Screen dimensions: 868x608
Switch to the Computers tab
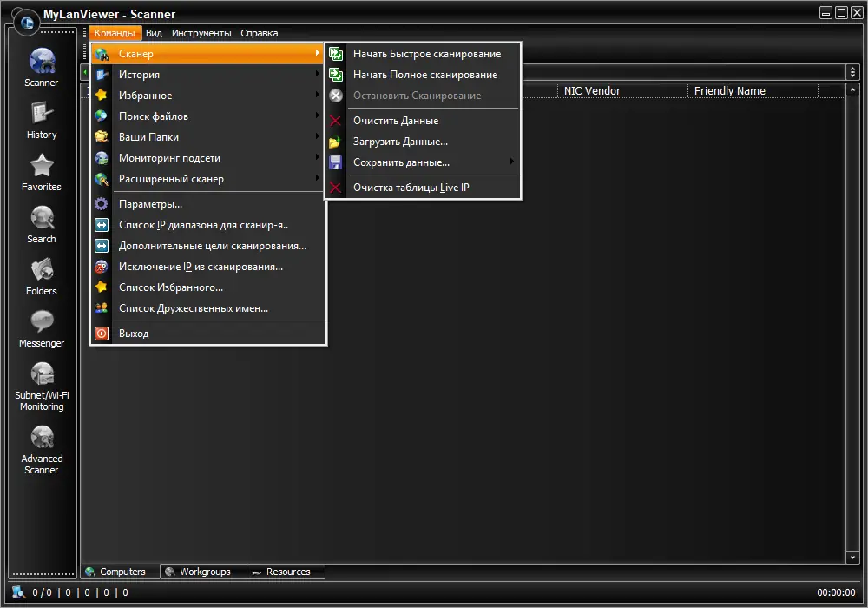coord(120,572)
